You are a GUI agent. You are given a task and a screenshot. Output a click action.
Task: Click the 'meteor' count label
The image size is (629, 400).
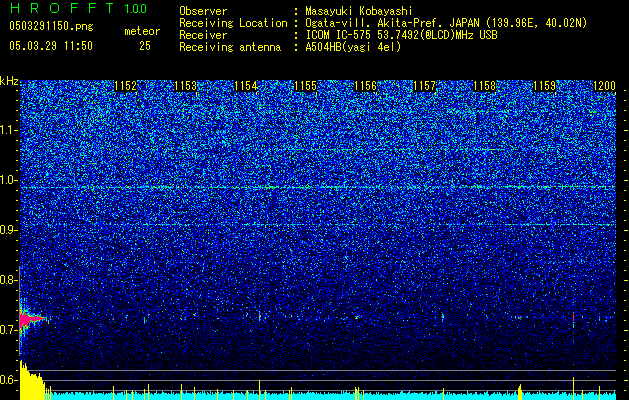click(x=142, y=31)
